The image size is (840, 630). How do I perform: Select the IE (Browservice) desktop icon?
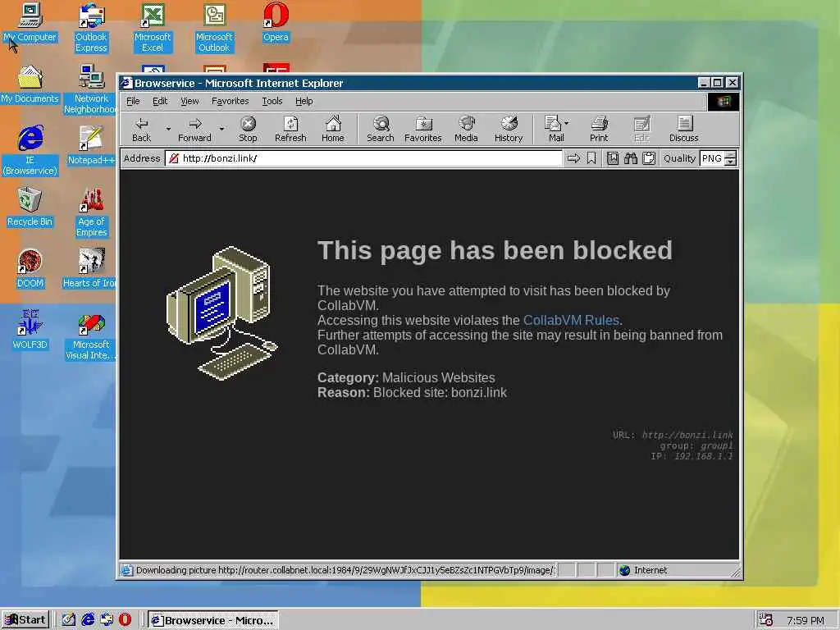(x=30, y=151)
